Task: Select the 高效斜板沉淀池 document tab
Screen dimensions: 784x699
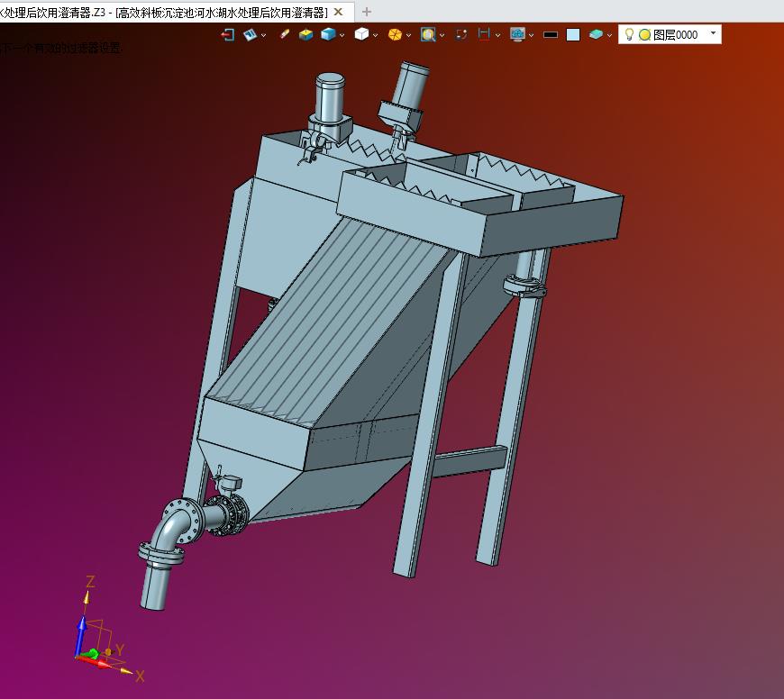Action: point(176,12)
